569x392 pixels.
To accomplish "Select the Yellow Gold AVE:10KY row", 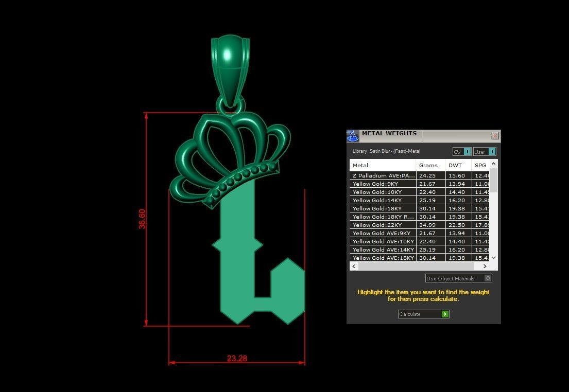I will tap(420, 241).
